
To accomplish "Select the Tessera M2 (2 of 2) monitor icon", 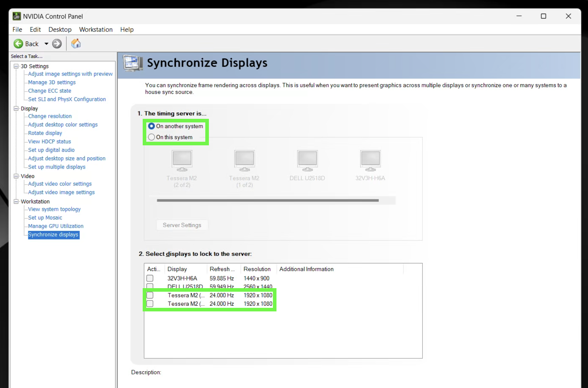I will [x=182, y=160].
